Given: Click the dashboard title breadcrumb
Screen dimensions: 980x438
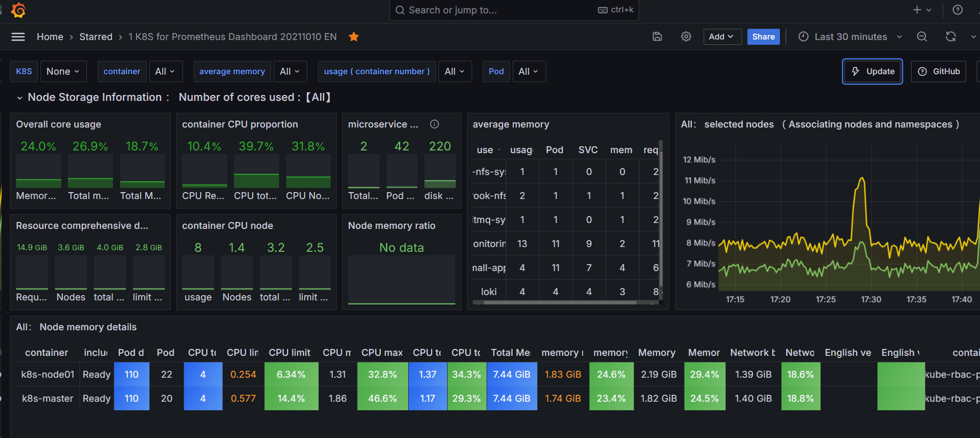Looking at the screenshot, I should point(233,37).
